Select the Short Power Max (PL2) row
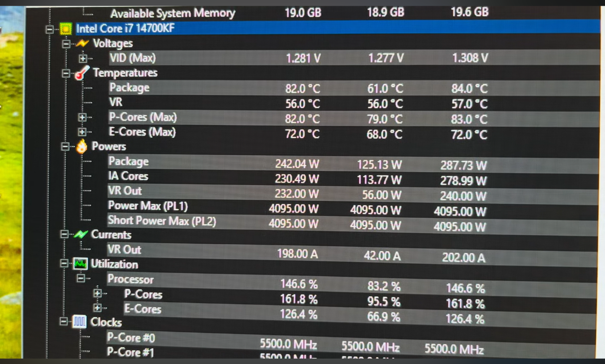 (x=352, y=224)
